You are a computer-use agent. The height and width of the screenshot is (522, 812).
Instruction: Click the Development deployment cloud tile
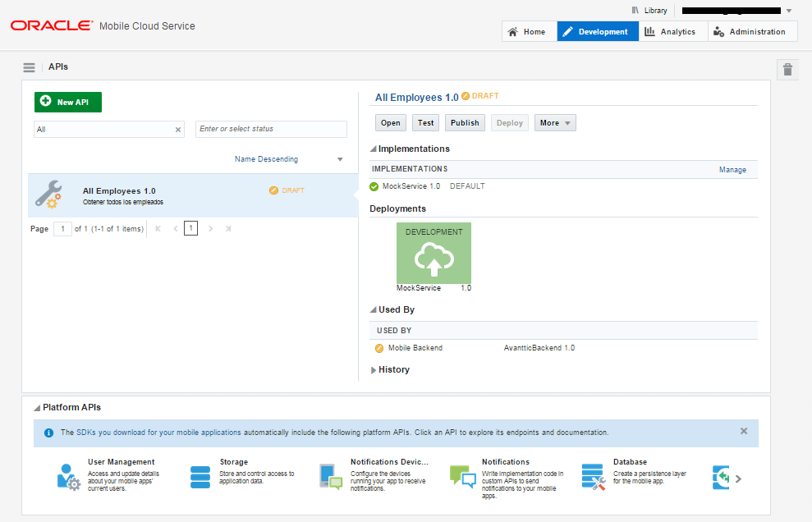coord(434,253)
